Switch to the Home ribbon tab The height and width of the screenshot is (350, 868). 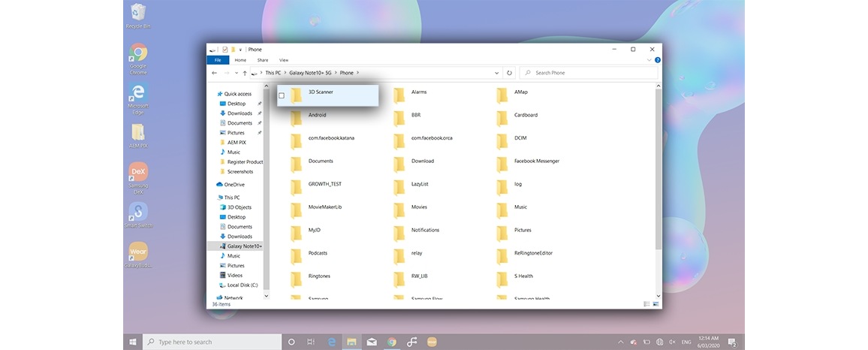point(240,60)
